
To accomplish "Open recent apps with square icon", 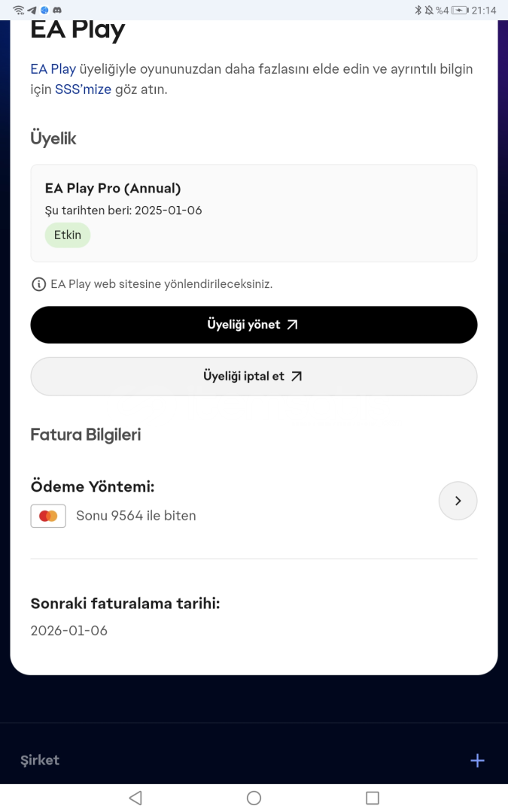I will tap(372, 798).
